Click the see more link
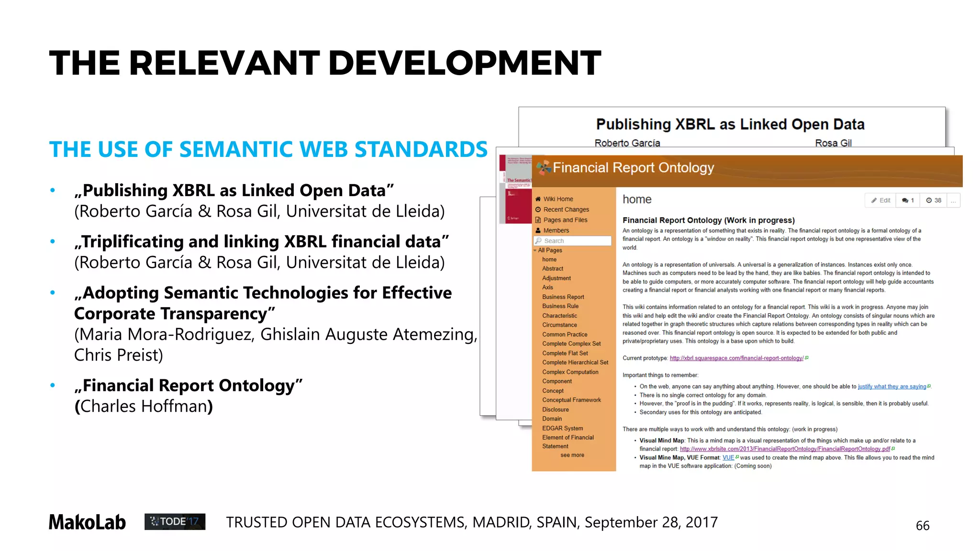 click(x=572, y=455)
